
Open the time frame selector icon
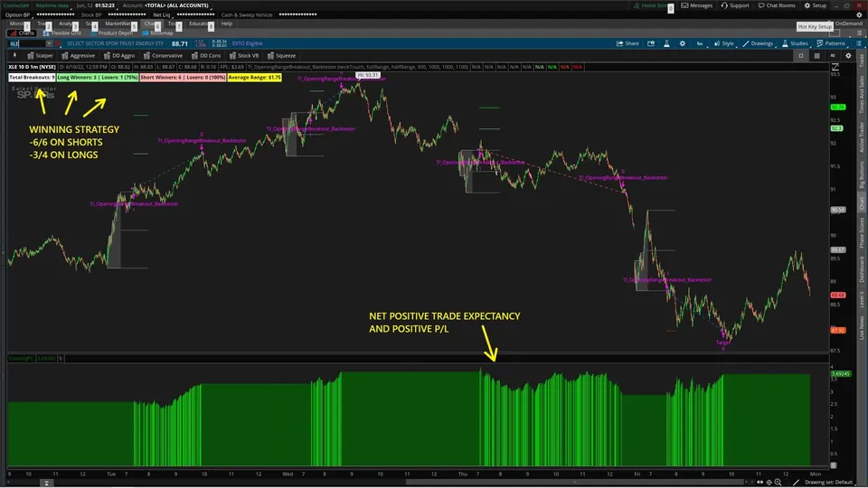[x=700, y=43]
